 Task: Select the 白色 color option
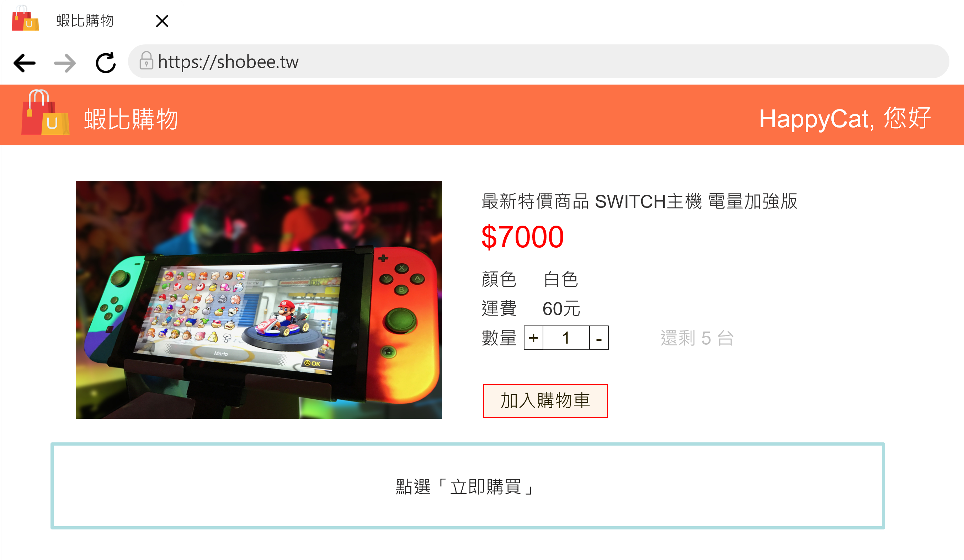tap(561, 279)
